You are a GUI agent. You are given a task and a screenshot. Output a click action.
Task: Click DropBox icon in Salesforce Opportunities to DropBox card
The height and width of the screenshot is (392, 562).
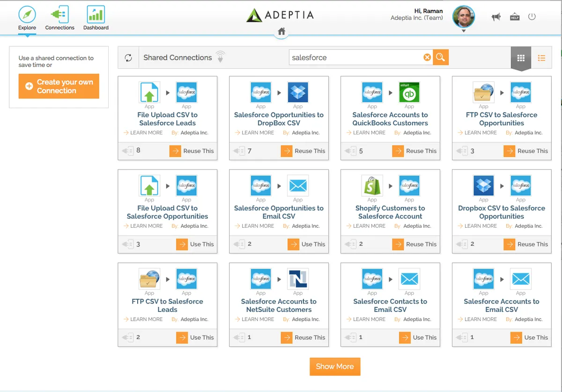tap(298, 92)
